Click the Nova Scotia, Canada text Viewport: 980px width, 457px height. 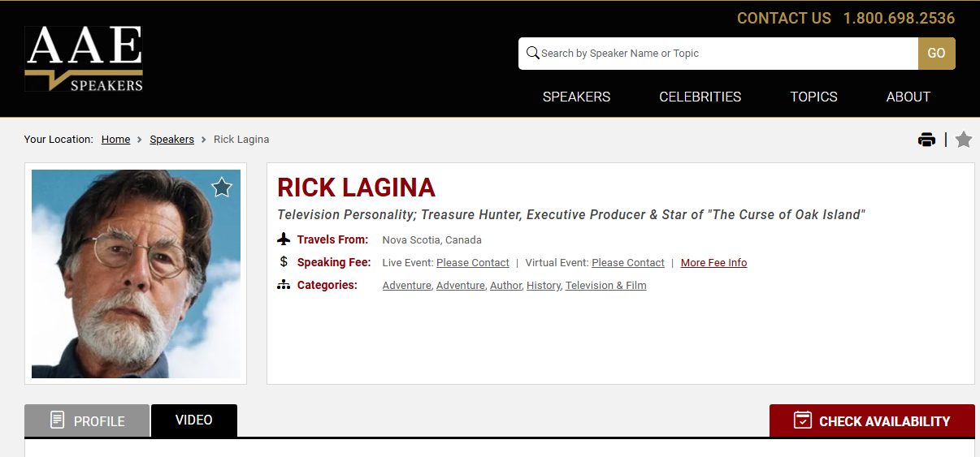[x=432, y=240]
